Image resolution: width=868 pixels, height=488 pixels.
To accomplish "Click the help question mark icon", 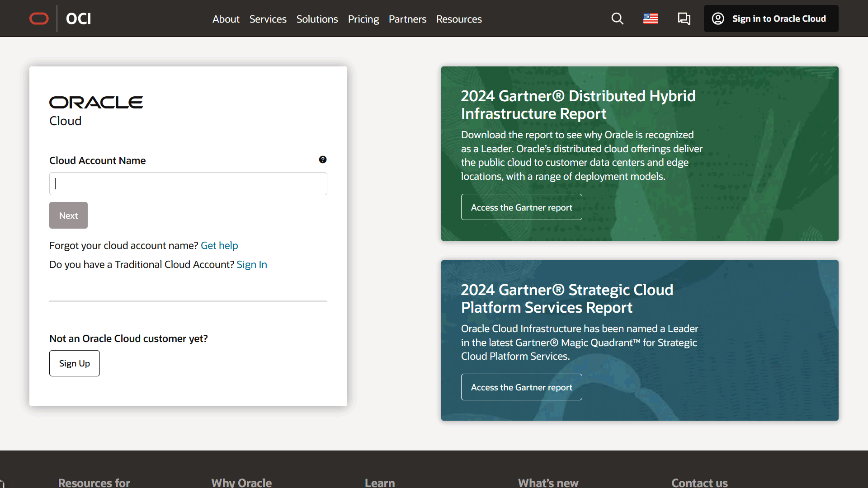I will 322,160.
